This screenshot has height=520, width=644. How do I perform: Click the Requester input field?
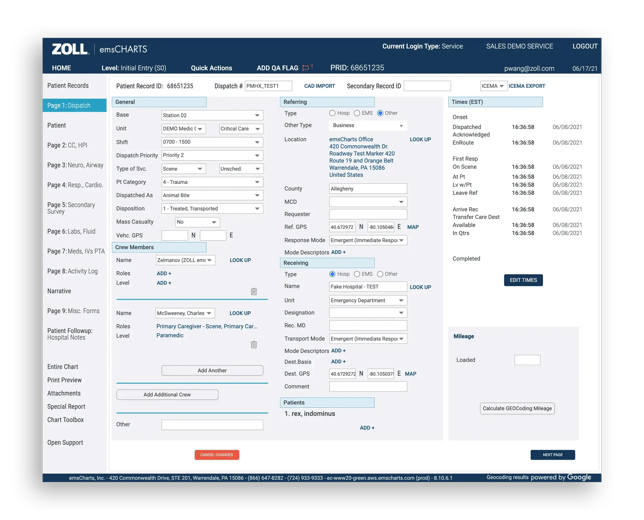[x=368, y=214]
